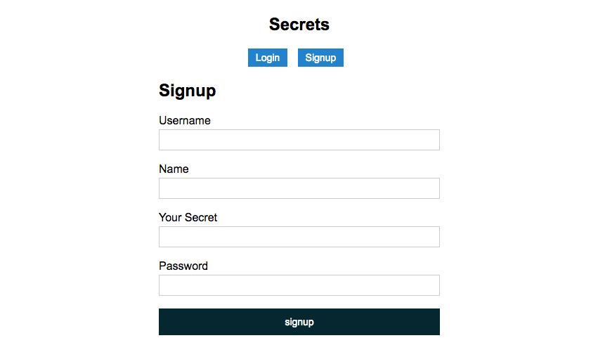Click the Name label text
This screenshot has width=598, height=364.
(174, 169)
